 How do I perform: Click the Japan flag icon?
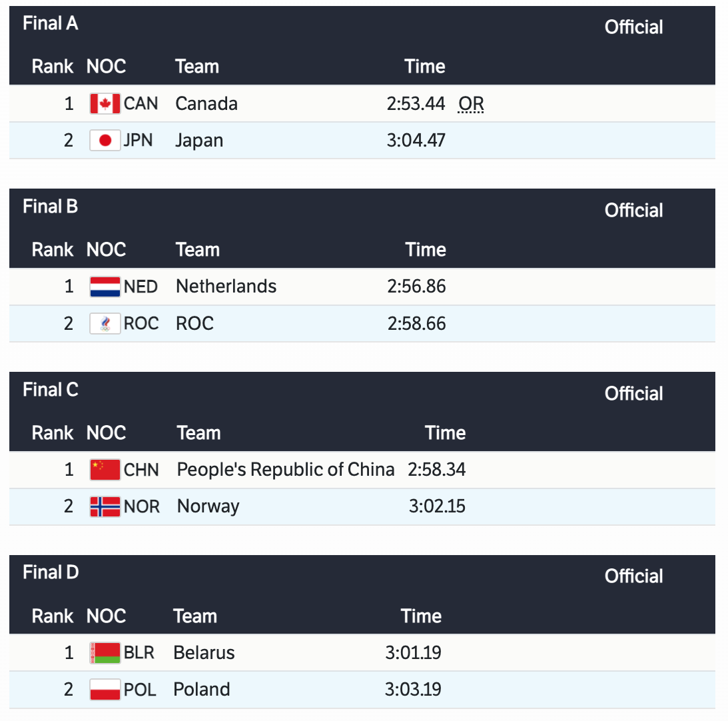105,141
